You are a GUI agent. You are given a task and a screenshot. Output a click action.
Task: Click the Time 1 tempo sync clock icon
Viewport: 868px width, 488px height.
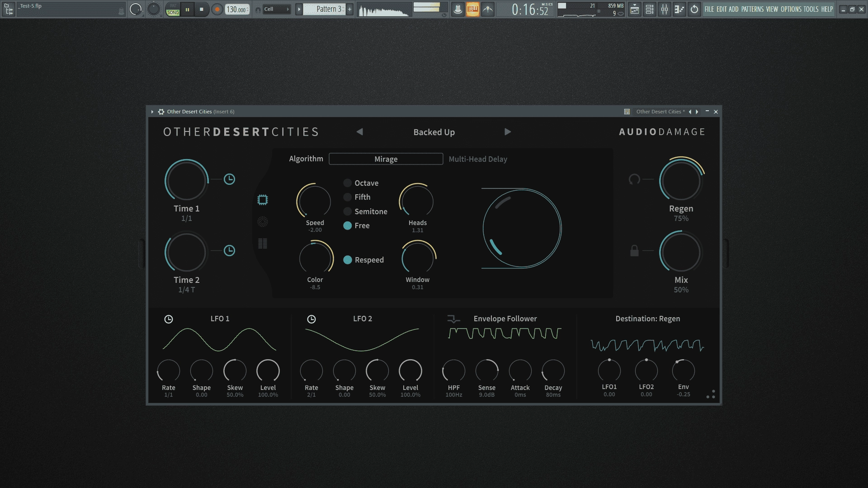pos(230,179)
